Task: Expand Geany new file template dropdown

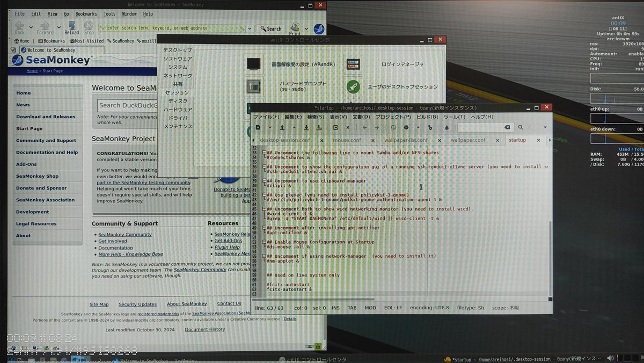Action: point(270,127)
